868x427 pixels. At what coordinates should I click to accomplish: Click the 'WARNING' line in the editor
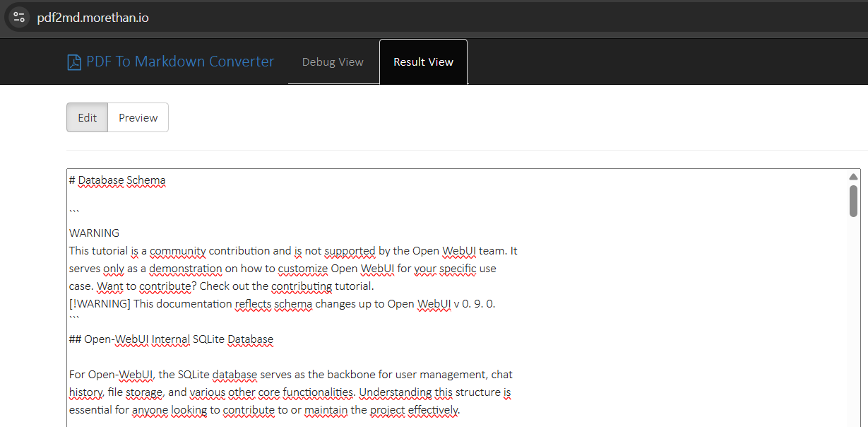click(x=94, y=233)
